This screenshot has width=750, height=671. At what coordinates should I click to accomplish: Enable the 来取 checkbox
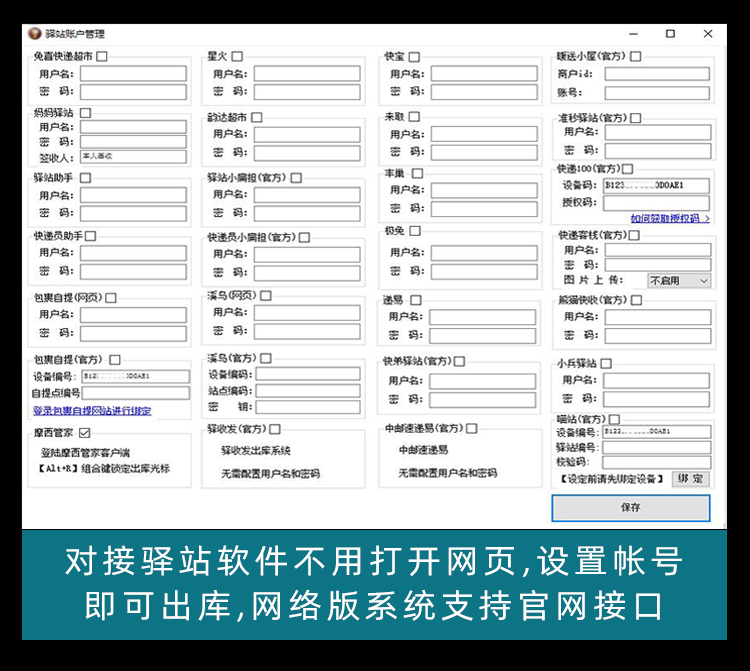414,117
